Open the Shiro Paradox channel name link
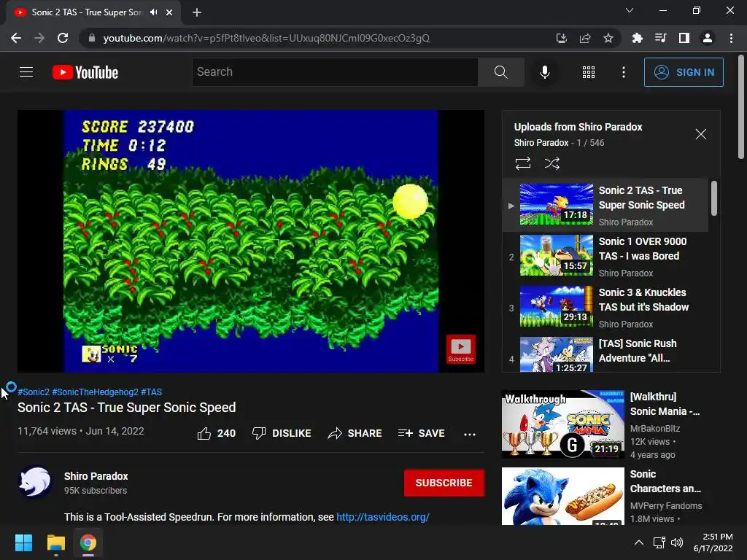The image size is (747, 560). [x=96, y=476]
